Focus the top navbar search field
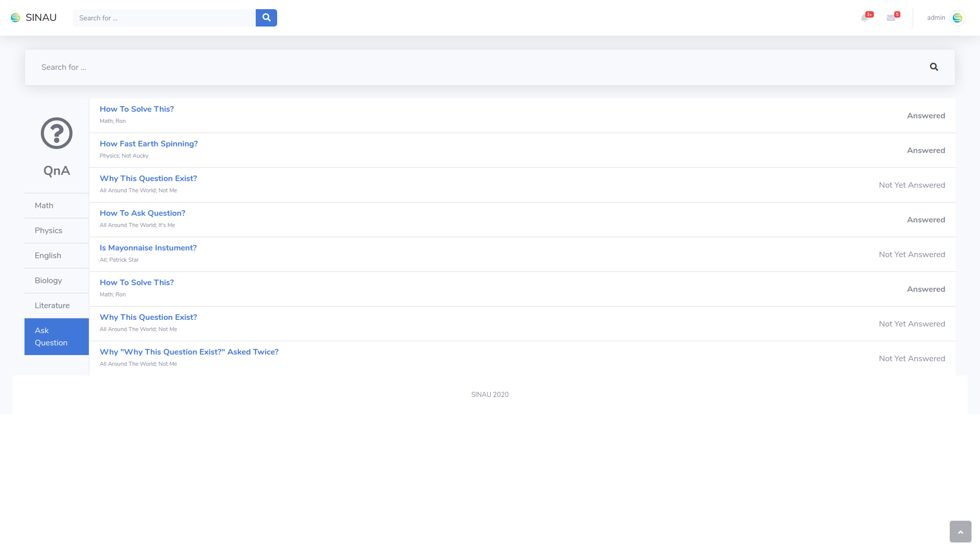The height and width of the screenshot is (551, 980). (164, 18)
